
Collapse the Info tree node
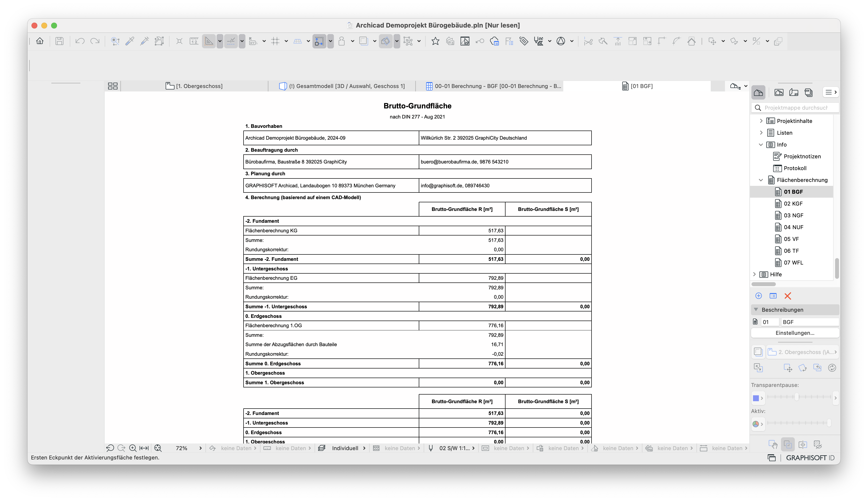[x=761, y=145]
